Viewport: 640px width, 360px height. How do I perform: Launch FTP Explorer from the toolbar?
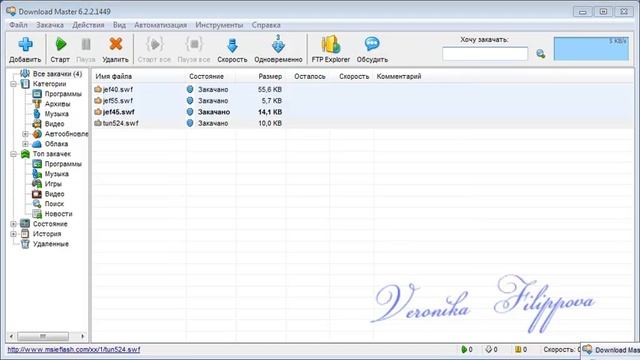(x=331, y=44)
